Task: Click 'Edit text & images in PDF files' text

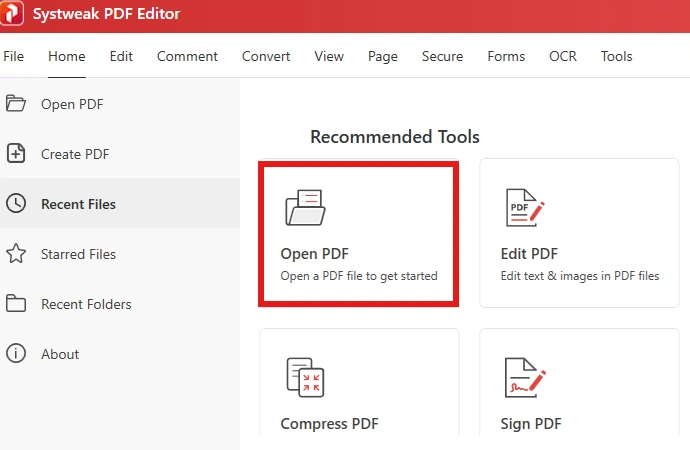Action: click(580, 276)
